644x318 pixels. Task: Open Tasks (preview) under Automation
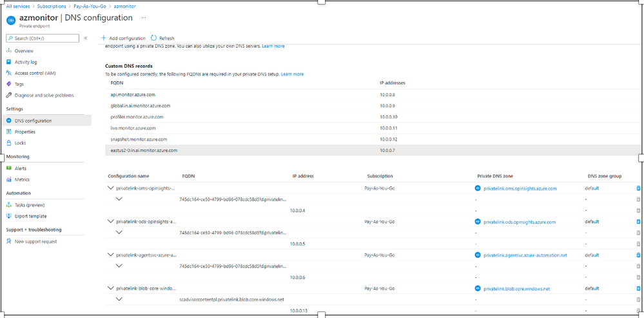tap(30, 205)
